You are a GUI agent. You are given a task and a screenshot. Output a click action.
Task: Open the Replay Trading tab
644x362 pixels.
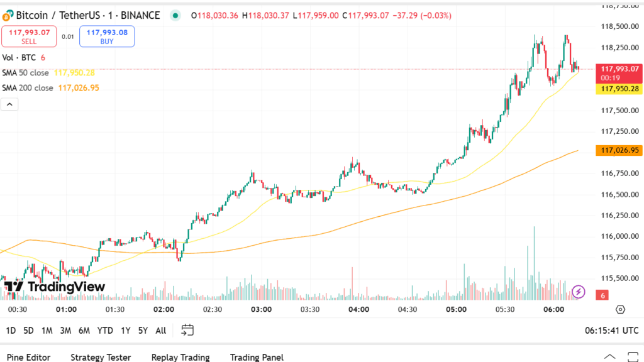pos(180,357)
